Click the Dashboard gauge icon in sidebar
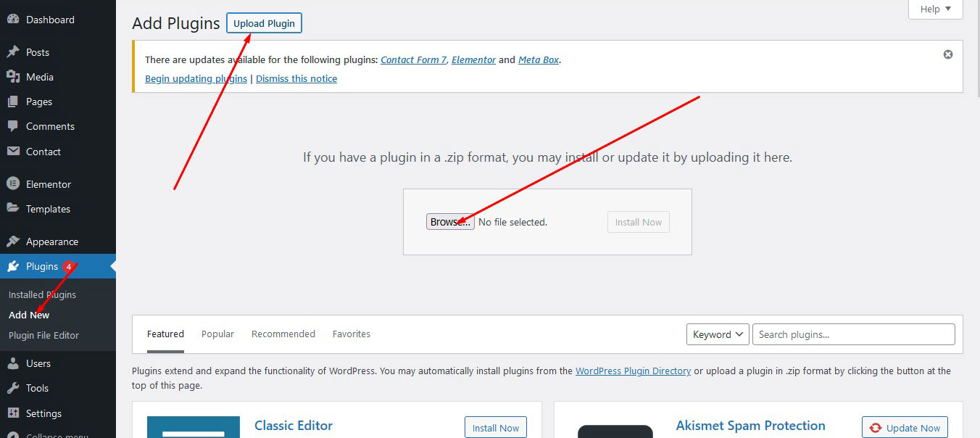The height and width of the screenshot is (438, 980). (x=13, y=20)
